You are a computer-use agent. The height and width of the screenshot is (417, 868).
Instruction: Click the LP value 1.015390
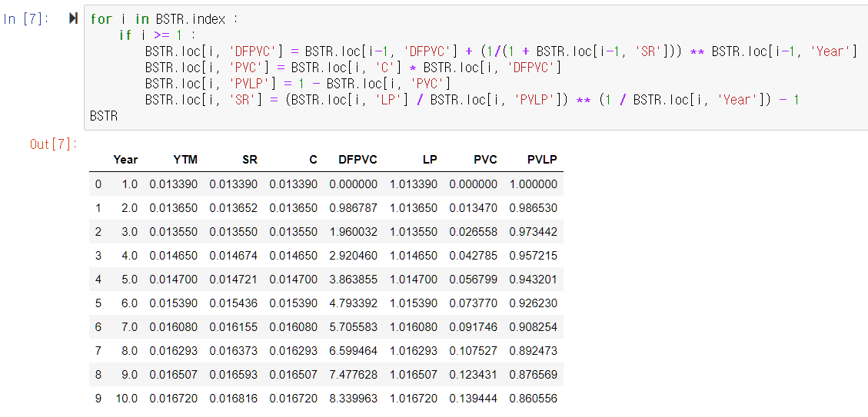(414, 303)
